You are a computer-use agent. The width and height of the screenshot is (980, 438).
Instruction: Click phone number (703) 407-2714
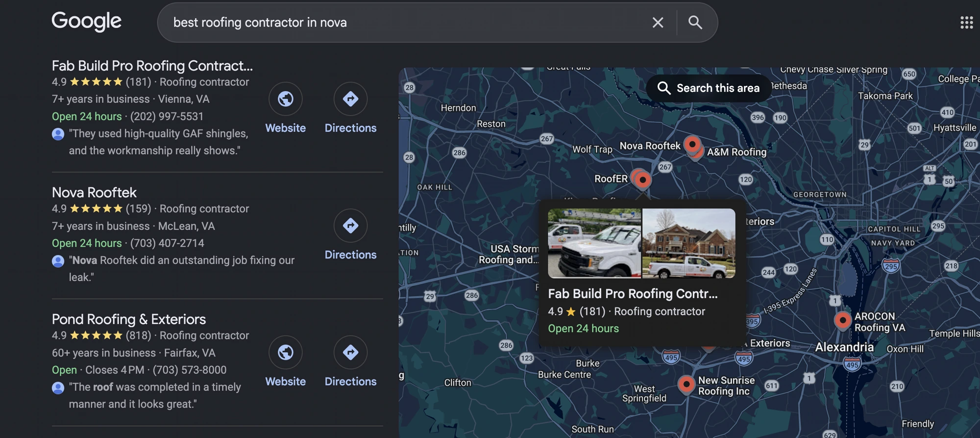pyautogui.click(x=167, y=243)
